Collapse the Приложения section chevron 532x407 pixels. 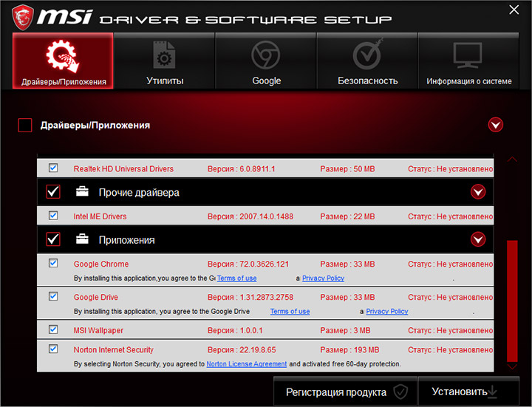(x=478, y=239)
